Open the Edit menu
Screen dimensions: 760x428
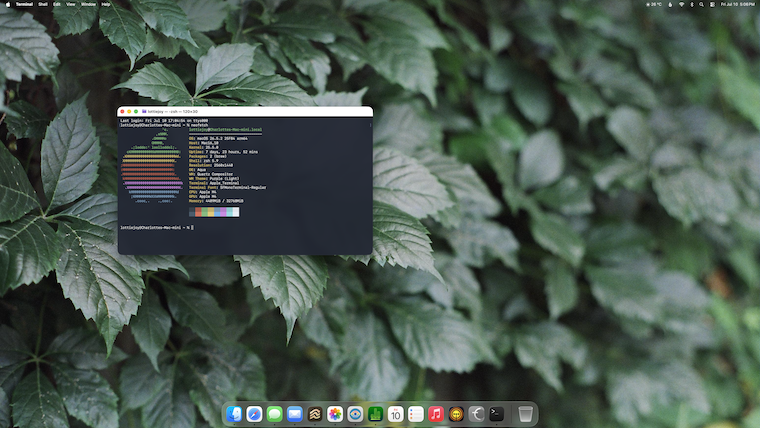pyautogui.click(x=57, y=4)
